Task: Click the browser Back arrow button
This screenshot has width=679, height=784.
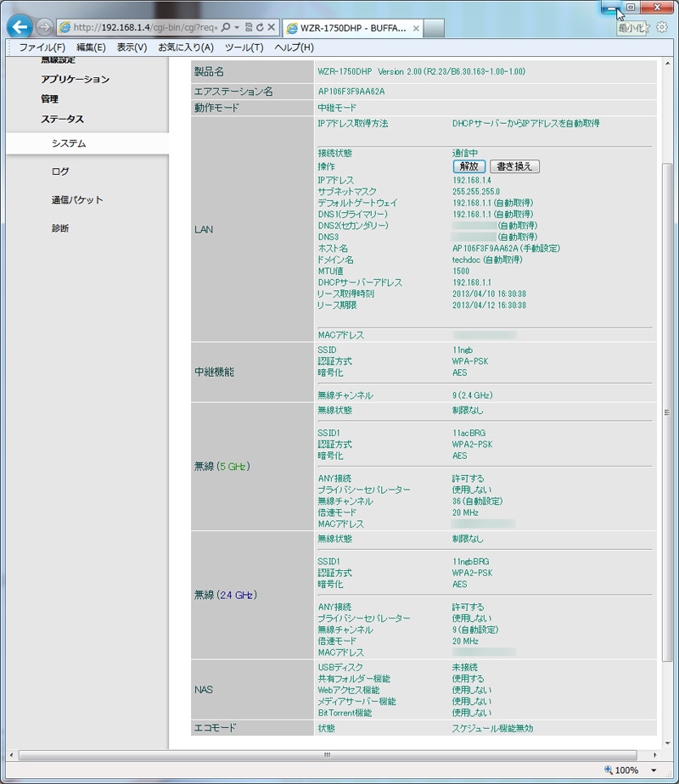Action: click(20, 27)
